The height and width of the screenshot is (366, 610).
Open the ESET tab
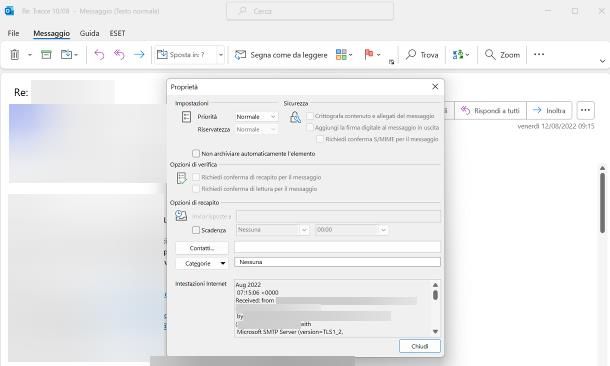tap(117, 33)
